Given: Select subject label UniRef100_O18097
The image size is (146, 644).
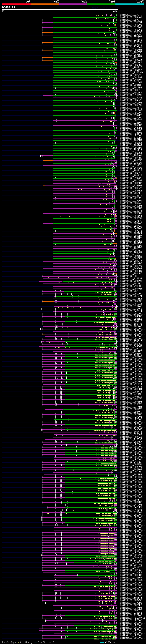Looking at the screenshot, I should (131, 95).
